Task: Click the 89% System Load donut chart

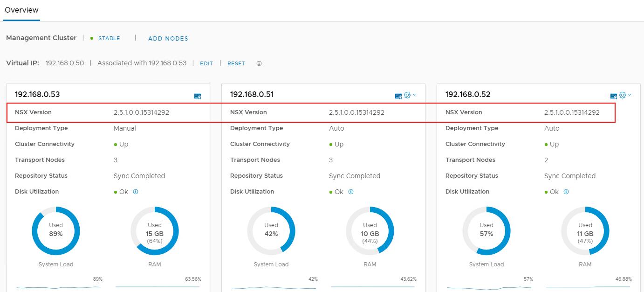Action: click(56, 231)
